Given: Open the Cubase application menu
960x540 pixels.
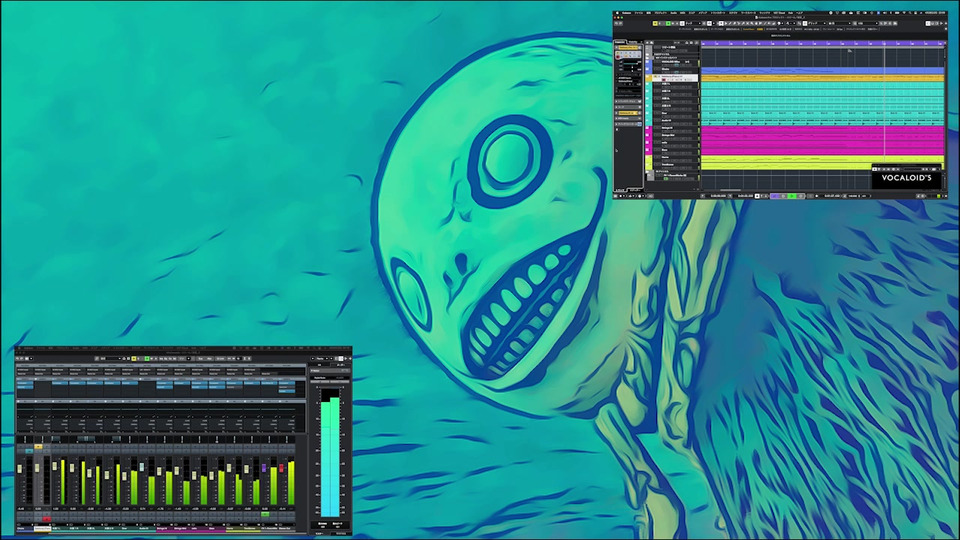Looking at the screenshot, I should click(x=627, y=13).
